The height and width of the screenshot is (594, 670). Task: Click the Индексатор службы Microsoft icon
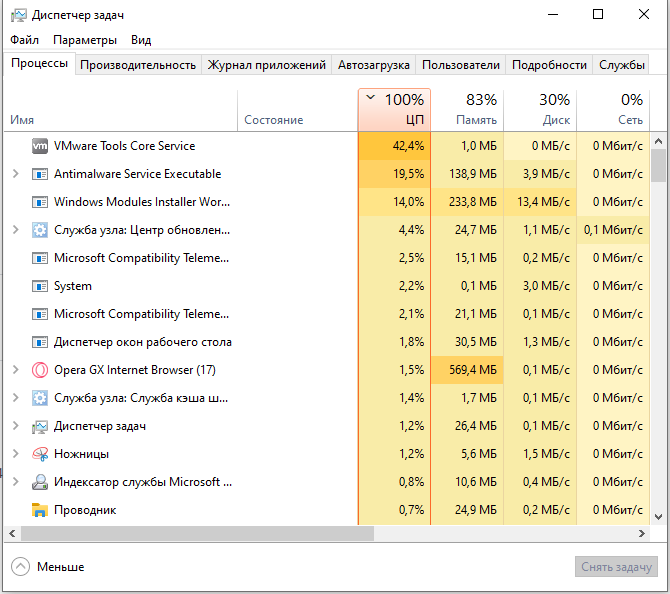pyautogui.click(x=40, y=482)
